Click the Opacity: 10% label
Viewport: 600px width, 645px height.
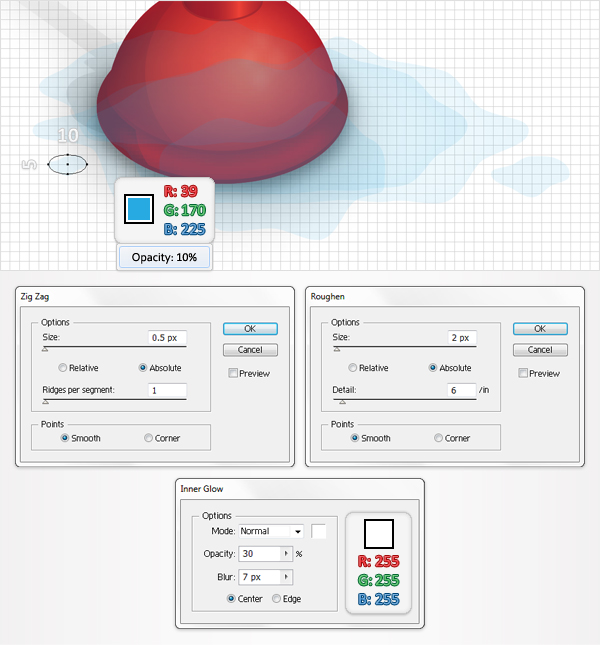click(x=164, y=258)
